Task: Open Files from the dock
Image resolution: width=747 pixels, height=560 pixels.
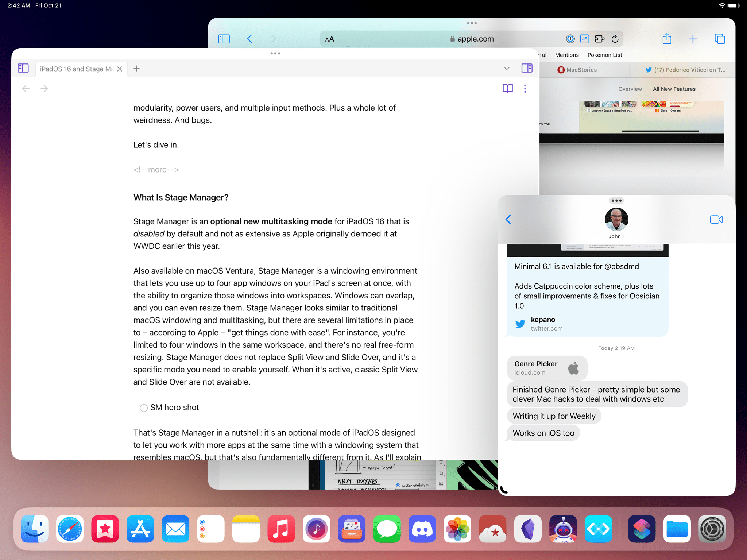Action: 677,529
